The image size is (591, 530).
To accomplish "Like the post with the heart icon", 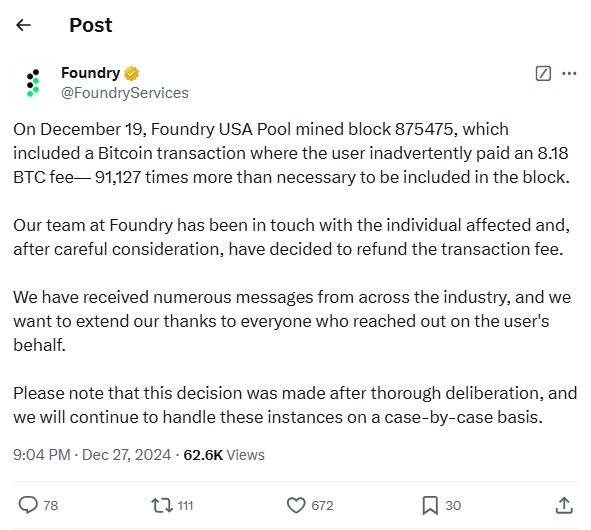I will click(296, 505).
